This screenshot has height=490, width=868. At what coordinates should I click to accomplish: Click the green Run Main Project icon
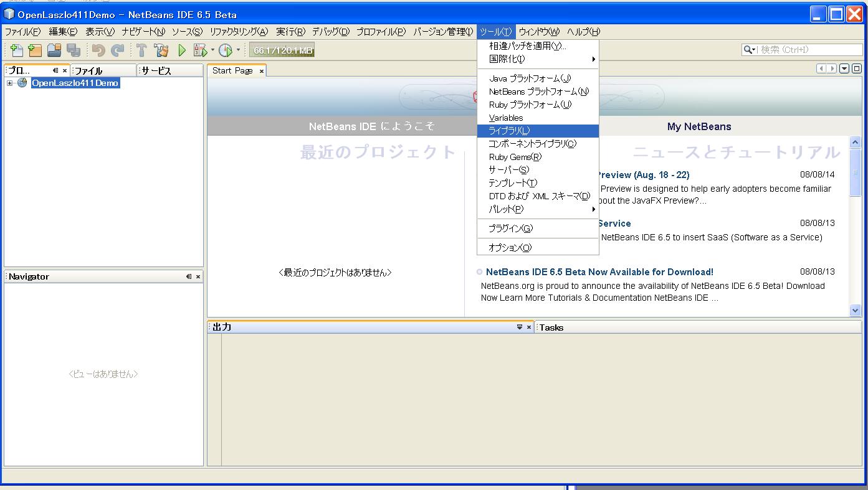point(183,50)
